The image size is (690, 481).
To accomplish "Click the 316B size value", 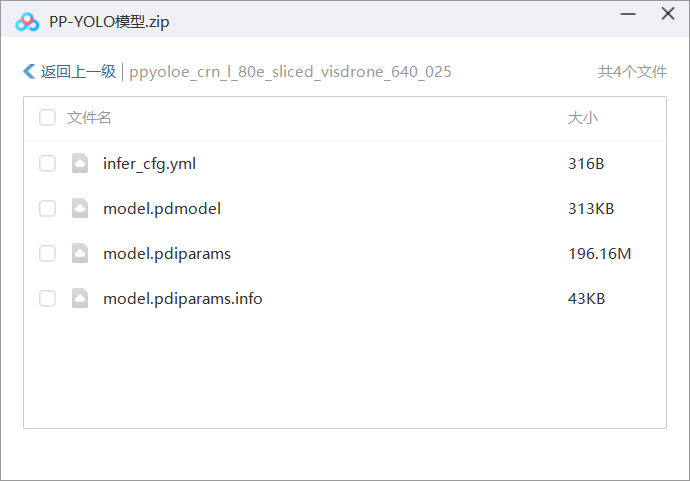I will tap(586, 164).
